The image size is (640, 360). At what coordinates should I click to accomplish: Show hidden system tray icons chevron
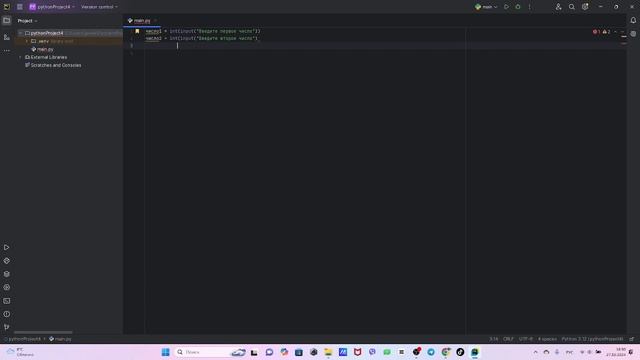tap(536, 352)
